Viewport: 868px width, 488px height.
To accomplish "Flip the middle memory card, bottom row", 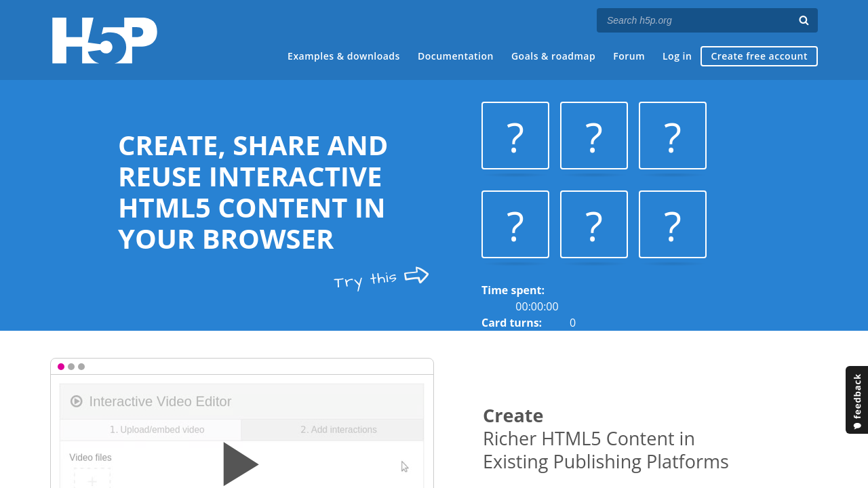I will click(594, 224).
